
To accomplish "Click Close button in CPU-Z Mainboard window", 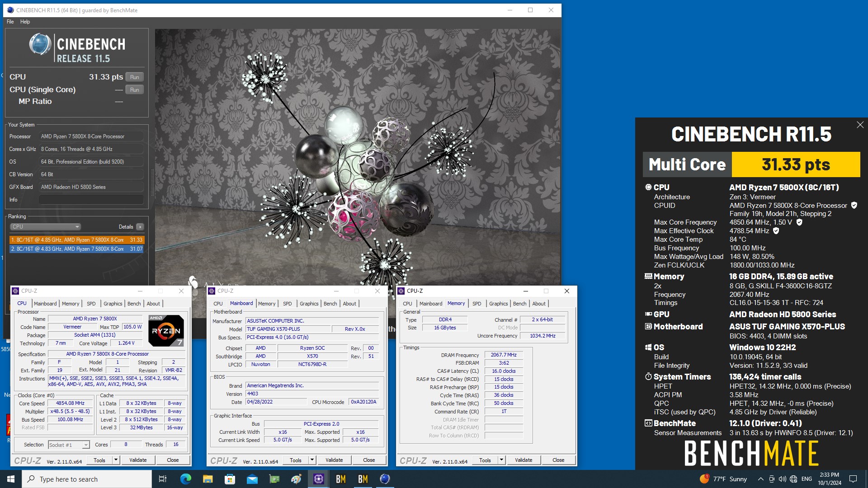I will coord(369,460).
